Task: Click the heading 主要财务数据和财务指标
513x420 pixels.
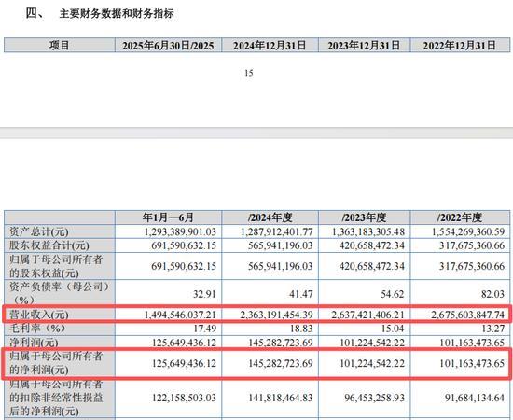Action: 117,14
